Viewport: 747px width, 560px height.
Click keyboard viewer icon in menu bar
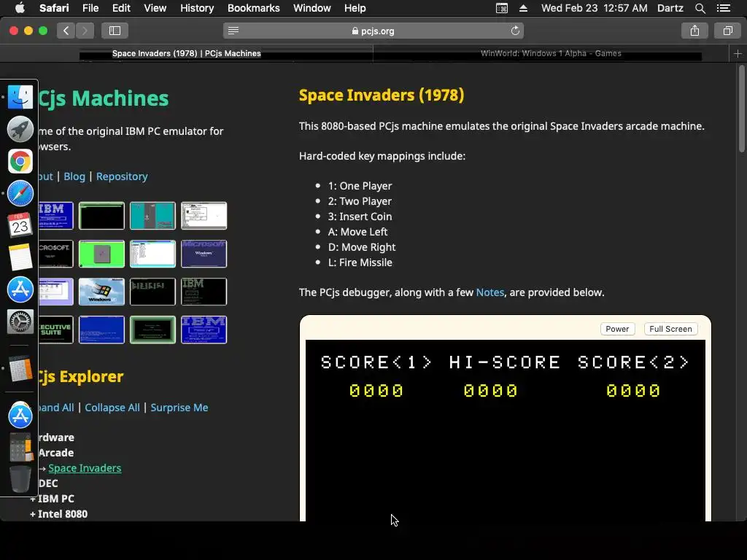502,8
